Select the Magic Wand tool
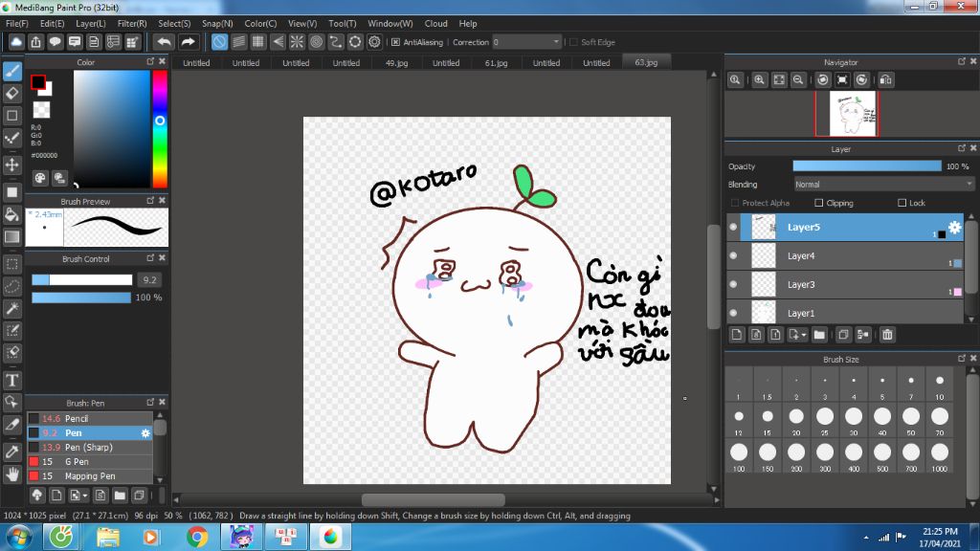 pos(11,308)
